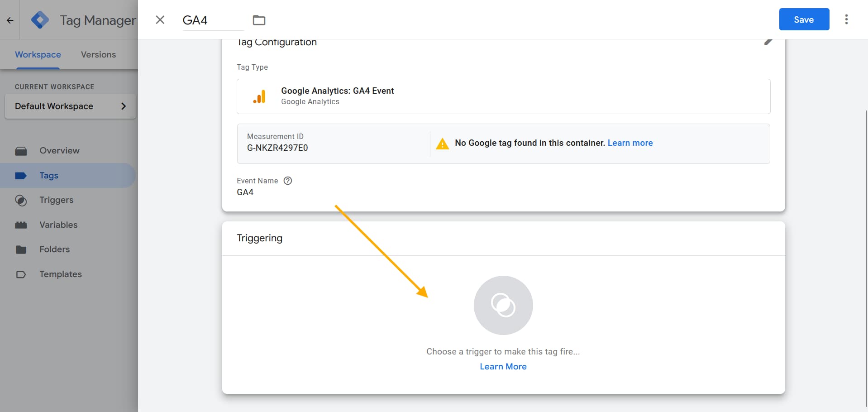Viewport: 868px width, 412px height.
Task: Open the three-dot more options menu
Action: pos(846,19)
